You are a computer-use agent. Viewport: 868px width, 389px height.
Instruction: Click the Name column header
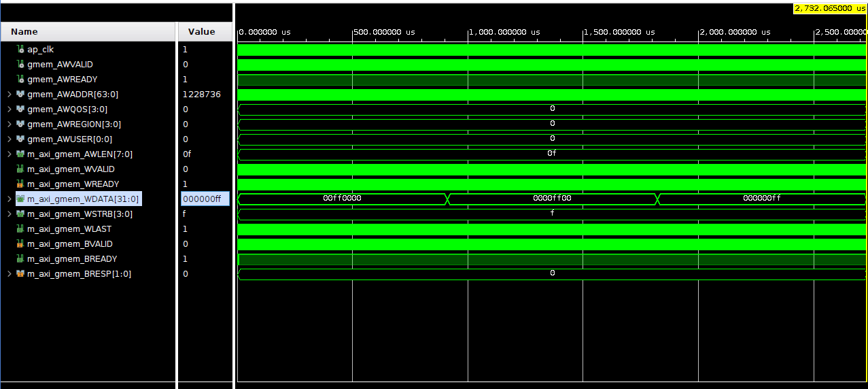pyautogui.click(x=88, y=32)
